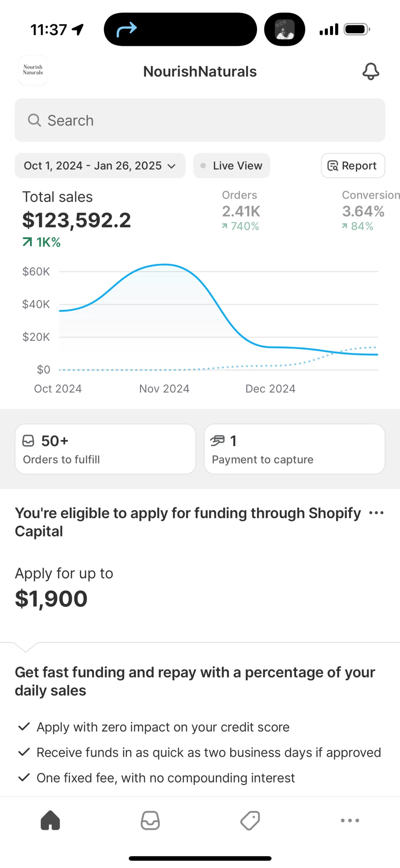This screenshot has height=868, width=400.
Task: Tap the sales line chart peak
Action: (165, 265)
